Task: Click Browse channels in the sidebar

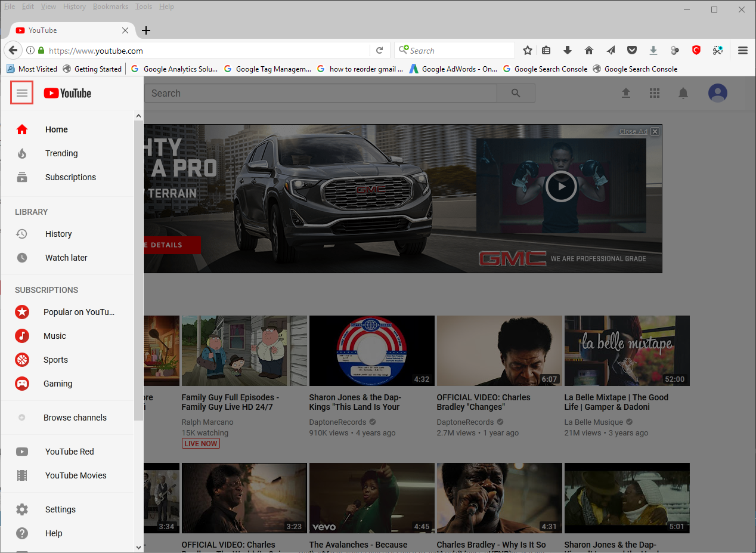Action: click(75, 418)
